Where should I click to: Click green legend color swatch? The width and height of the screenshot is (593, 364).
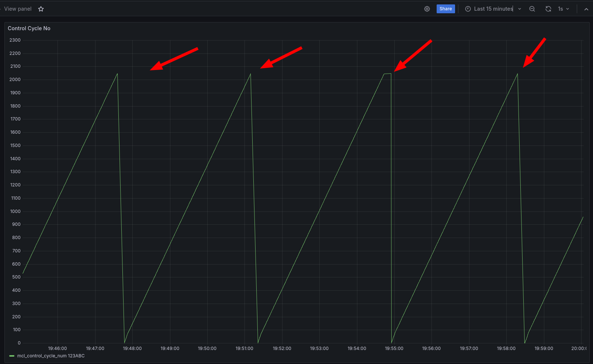tap(12, 356)
